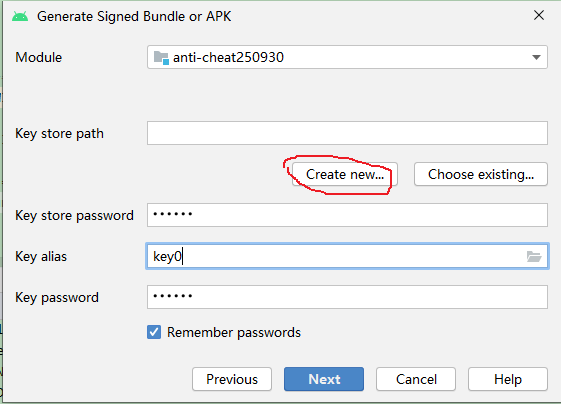The width and height of the screenshot is (561, 404).
Task: Click the Android logo icon in title bar
Action: pos(20,16)
